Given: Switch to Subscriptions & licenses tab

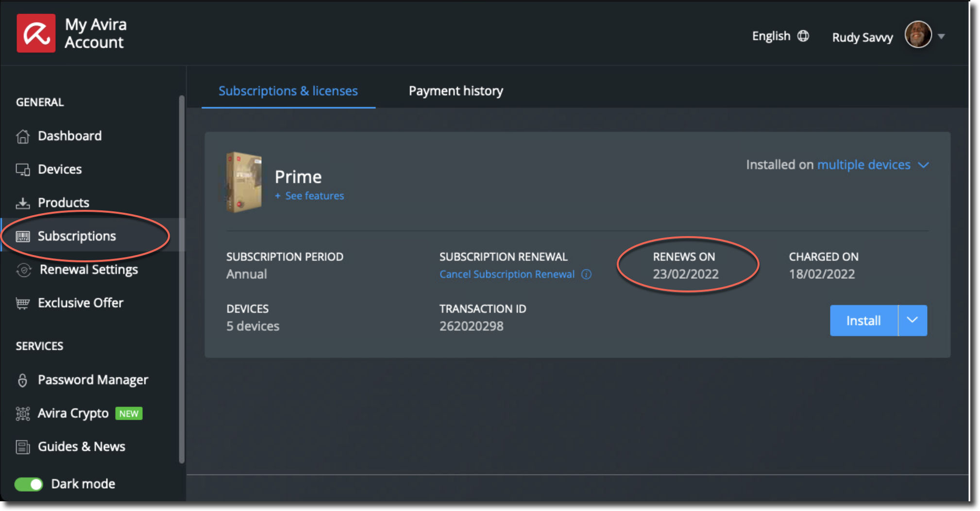Looking at the screenshot, I should pos(288,91).
